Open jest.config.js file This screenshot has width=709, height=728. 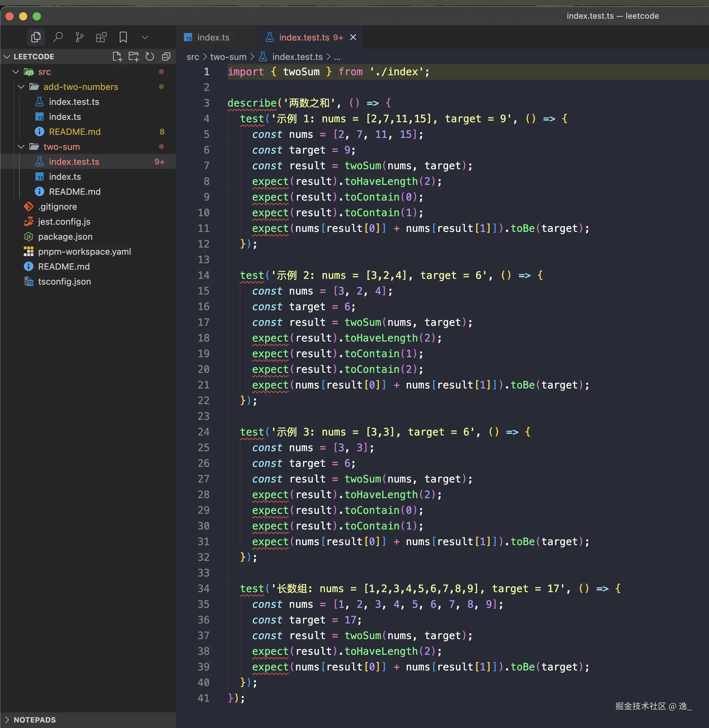point(64,222)
